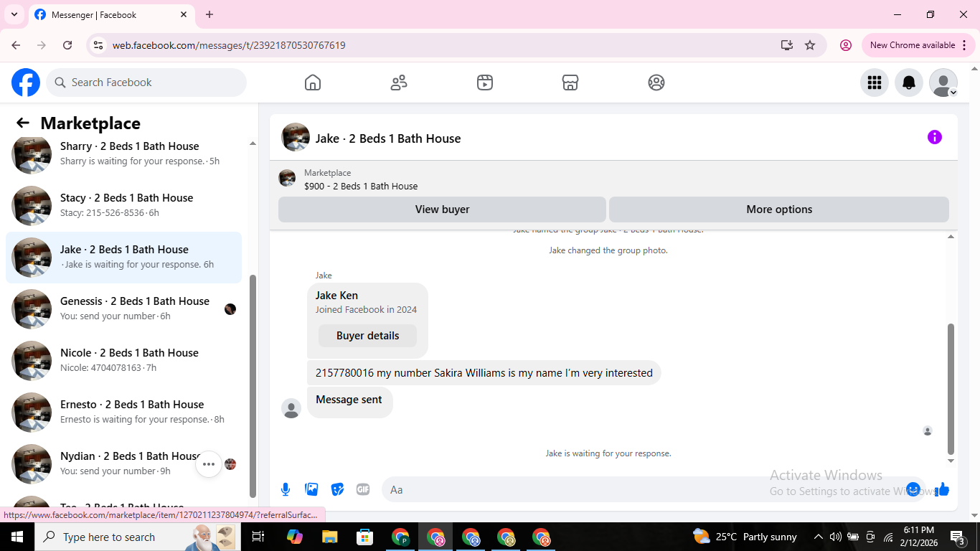Open the GIF picker
Screen dimensions: 980x551
[x=363, y=489]
